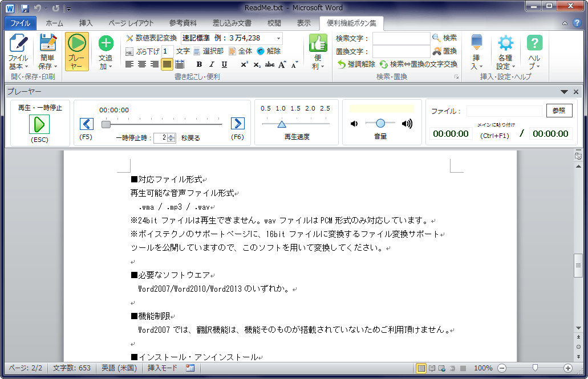
Task: Click the 置換 binoculars button
Action: tap(445, 51)
